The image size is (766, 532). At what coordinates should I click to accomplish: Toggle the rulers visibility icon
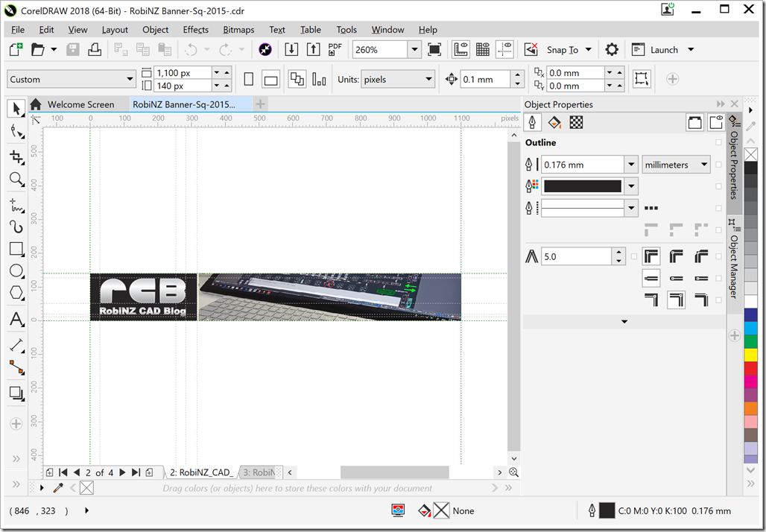[x=460, y=49]
